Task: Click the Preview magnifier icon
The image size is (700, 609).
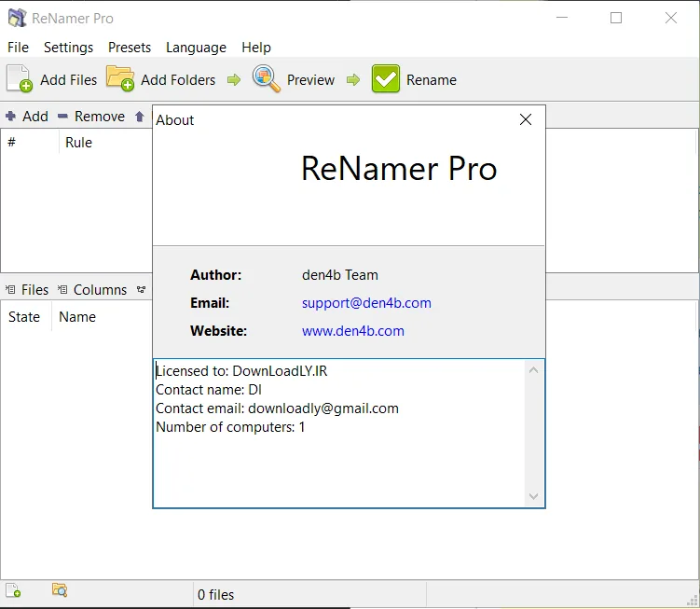Action: (266, 78)
